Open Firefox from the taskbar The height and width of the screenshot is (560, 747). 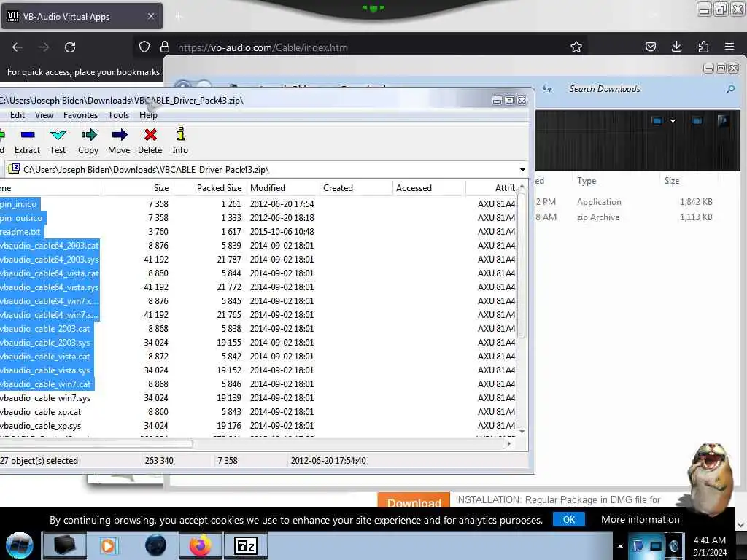(201, 545)
